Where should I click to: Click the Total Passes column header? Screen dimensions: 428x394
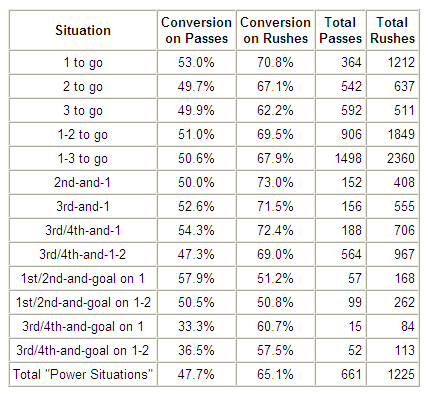(340, 30)
